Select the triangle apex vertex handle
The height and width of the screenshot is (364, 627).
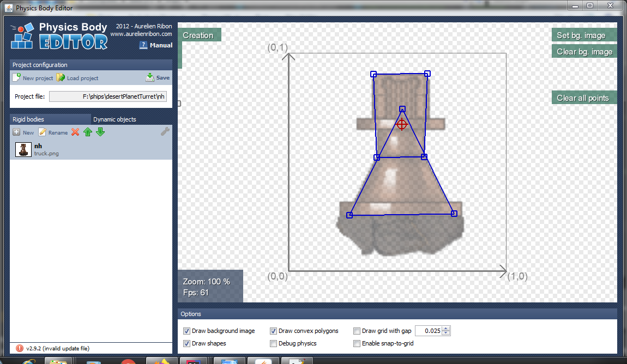click(x=402, y=109)
